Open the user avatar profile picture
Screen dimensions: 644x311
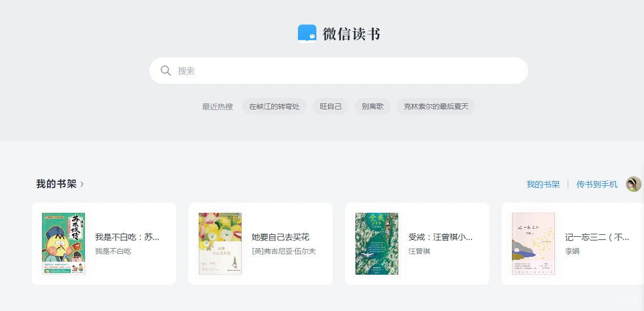click(634, 184)
